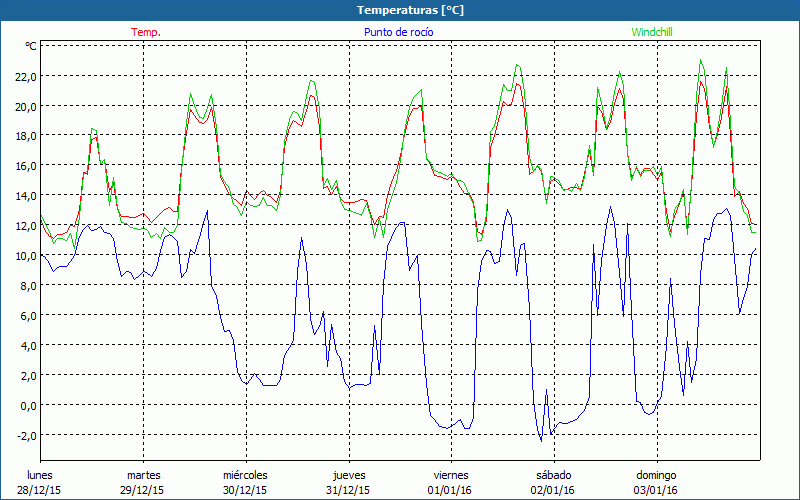
Task: Click the 0,0 y-axis value
Action: pyautogui.click(x=27, y=406)
